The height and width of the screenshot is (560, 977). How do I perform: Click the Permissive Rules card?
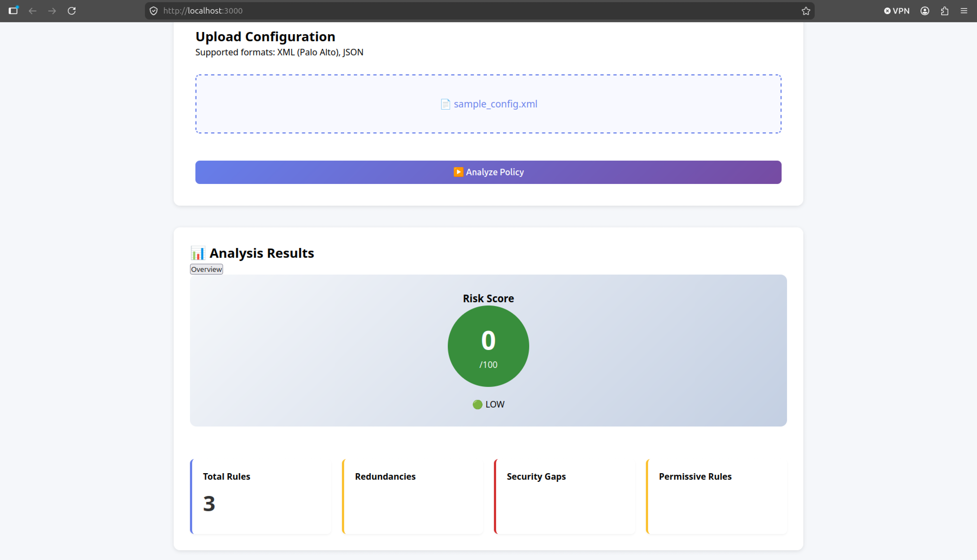tap(716, 496)
